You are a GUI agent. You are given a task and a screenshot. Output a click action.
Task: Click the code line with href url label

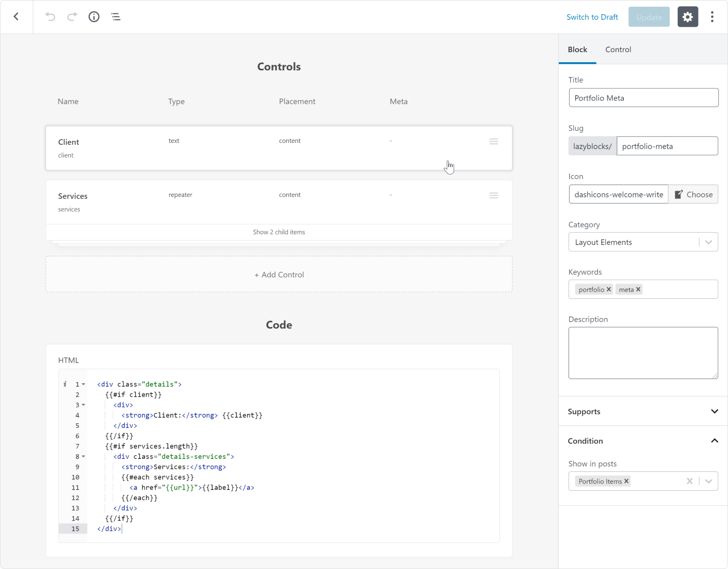(x=192, y=487)
